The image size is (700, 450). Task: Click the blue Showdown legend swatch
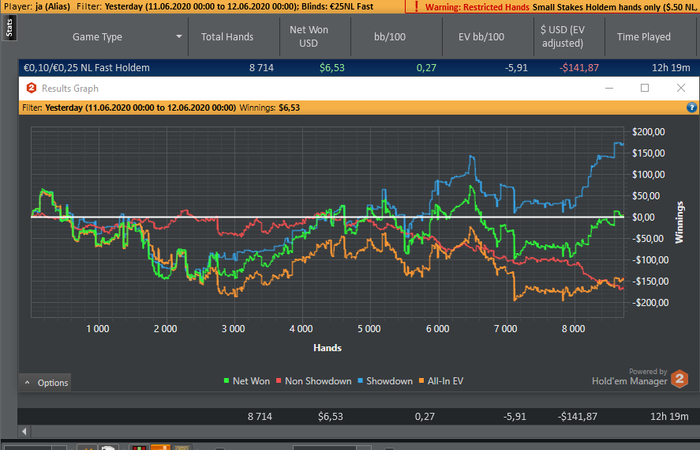(360, 381)
